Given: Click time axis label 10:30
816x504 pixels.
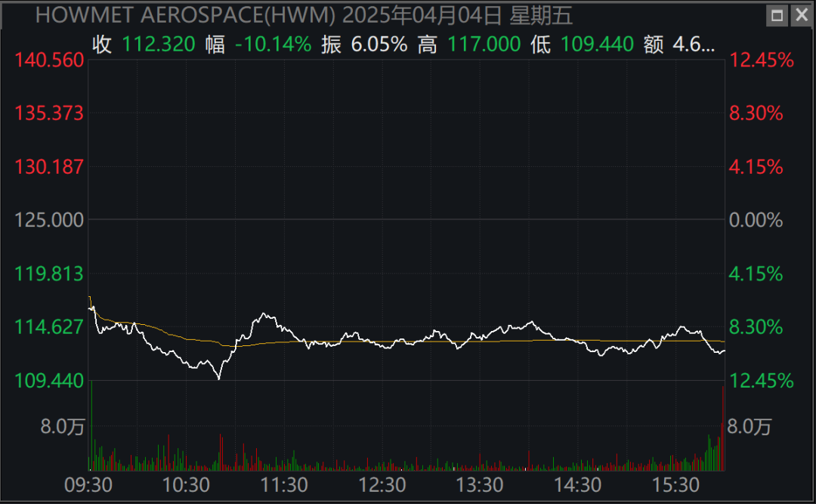Looking at the screenshot, I should tap(187, 485).
